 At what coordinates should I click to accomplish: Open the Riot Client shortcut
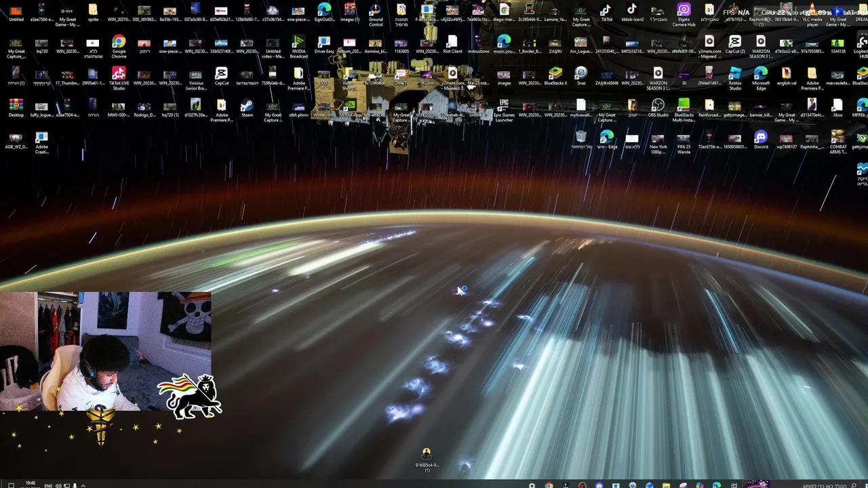(452, 45)
